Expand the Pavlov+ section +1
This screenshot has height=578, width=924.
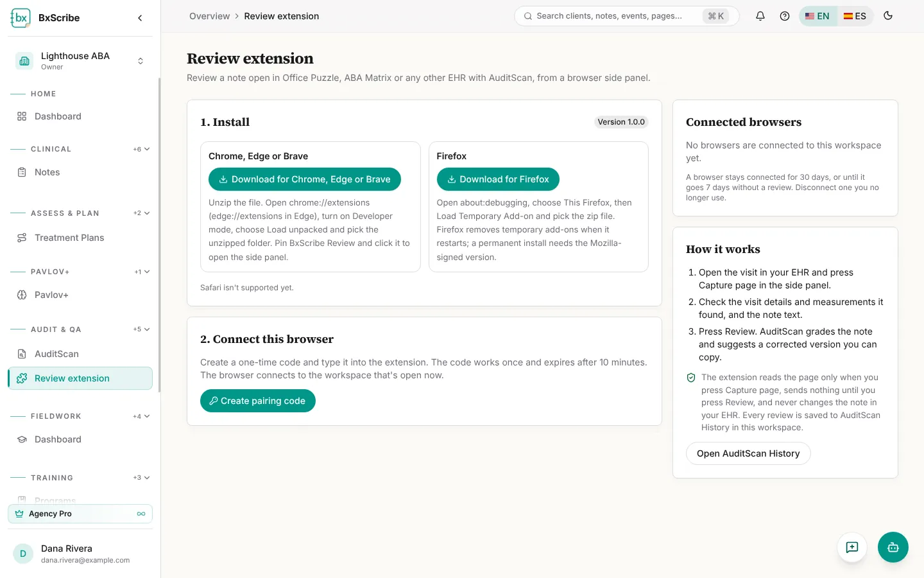click(142, 272)
